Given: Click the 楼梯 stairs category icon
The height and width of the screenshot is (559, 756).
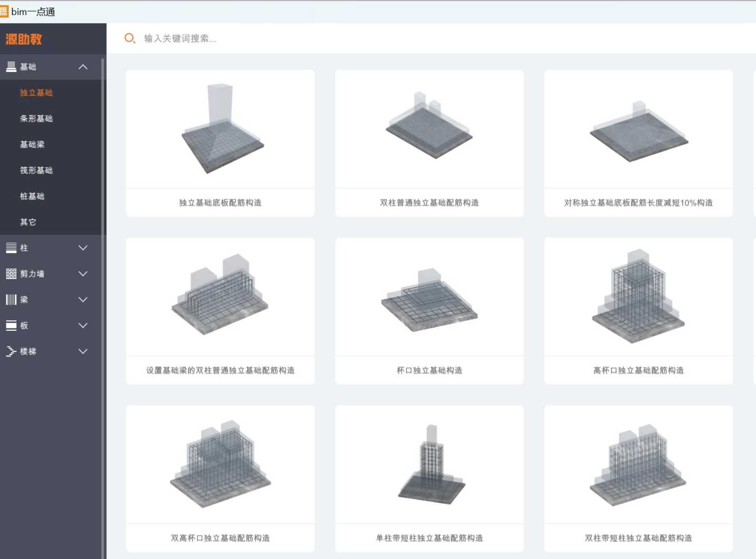Looking at the screenshot, I should tap(11, 351).
